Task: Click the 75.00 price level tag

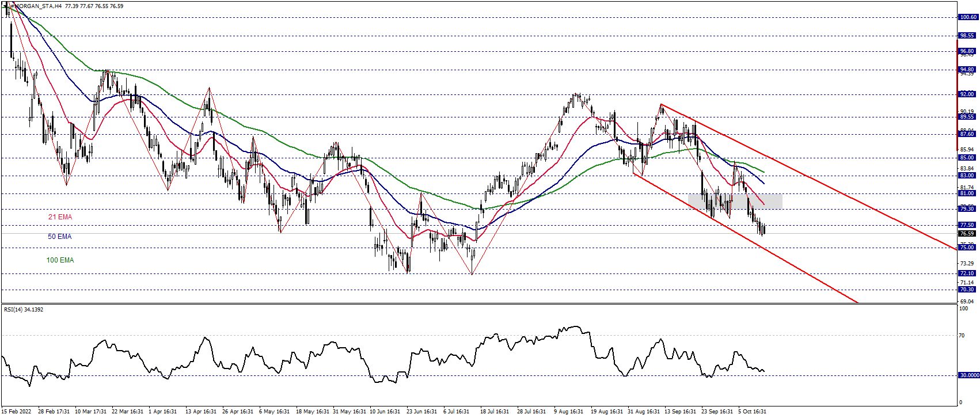Action: coord(968,248)
